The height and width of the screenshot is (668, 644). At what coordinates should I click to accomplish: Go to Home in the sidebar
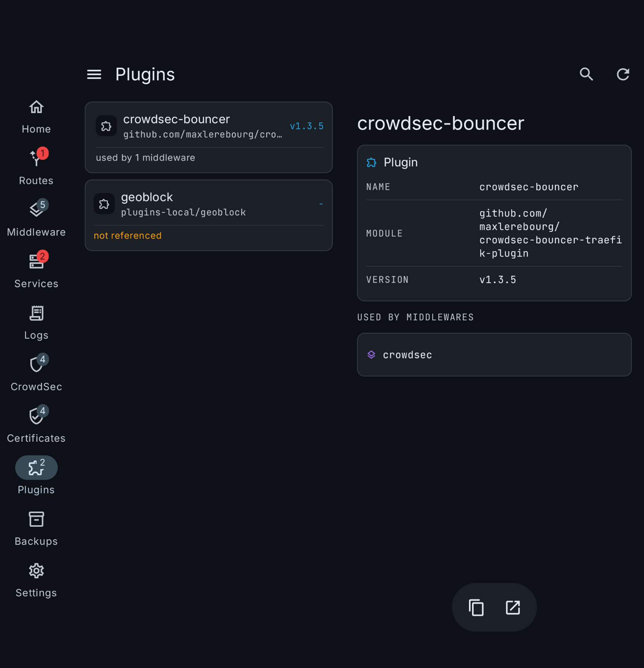36,116
